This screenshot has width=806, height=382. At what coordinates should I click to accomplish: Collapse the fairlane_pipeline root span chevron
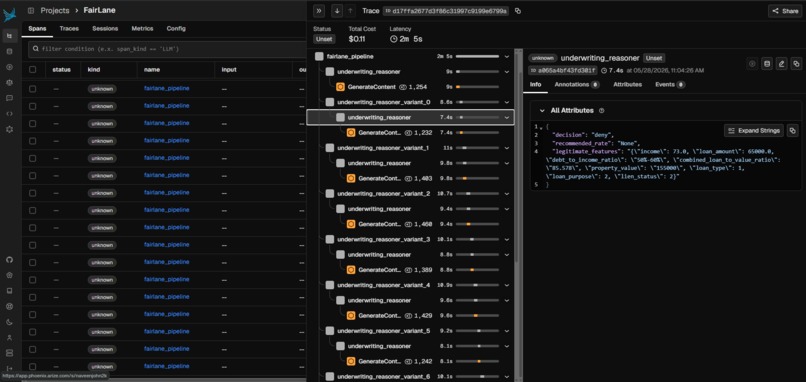[507, 57]
